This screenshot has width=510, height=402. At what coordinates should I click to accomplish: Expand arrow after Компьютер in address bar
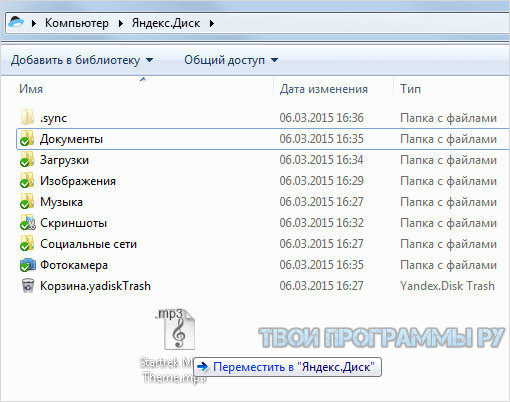[121, 23]
